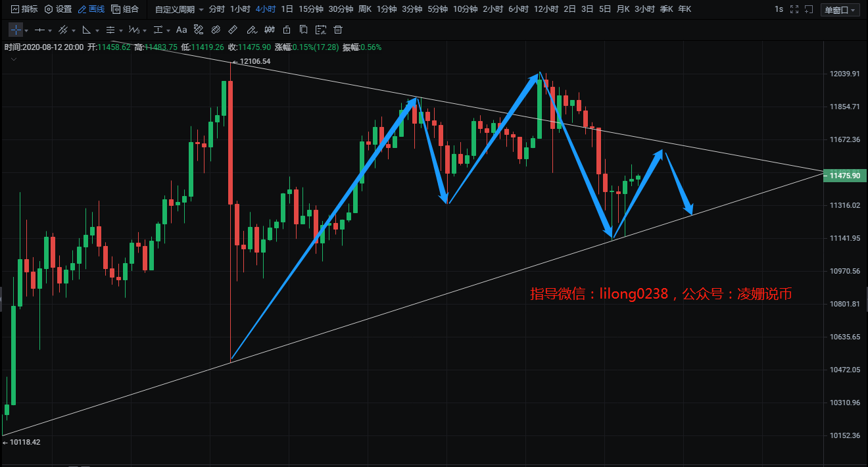The width and height of the screenshot is (868, 467).
Task: Click the screenshot capture icon
Action: point(320,30)
